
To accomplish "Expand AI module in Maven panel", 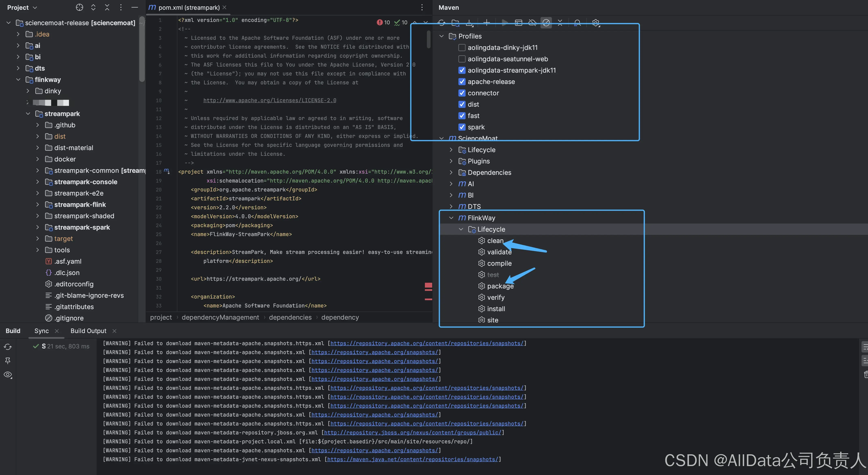I will [451, 184].
